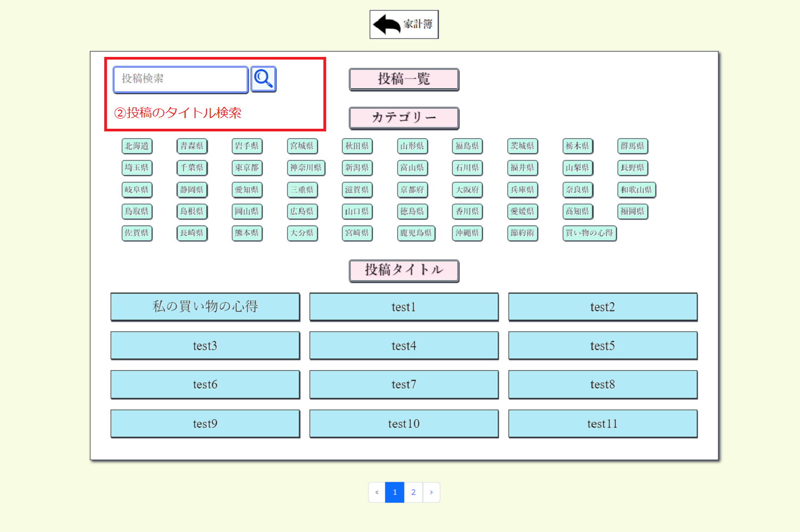This screenshot has width=800, height=532.
Task: Select the 徳島県 category
Action: pyautogui.click(x=413, y=212)
